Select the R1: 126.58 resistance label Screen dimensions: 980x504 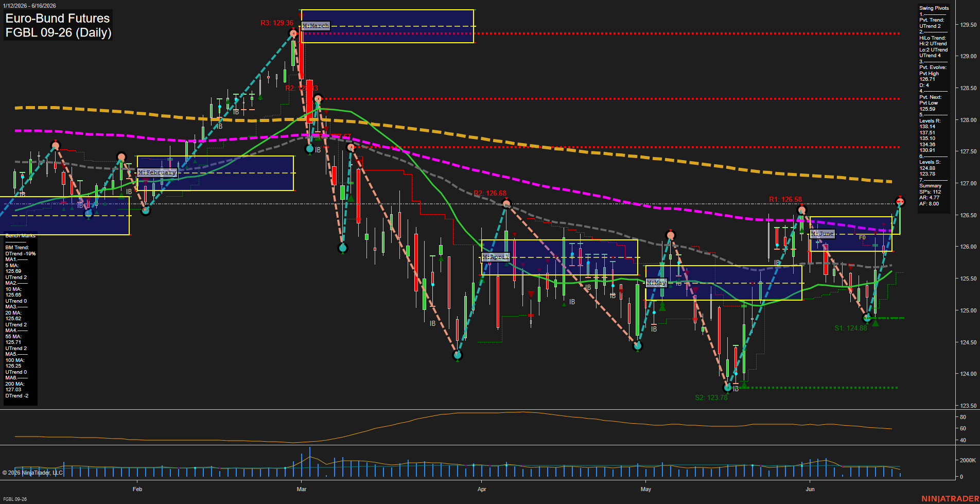(785, 199)
